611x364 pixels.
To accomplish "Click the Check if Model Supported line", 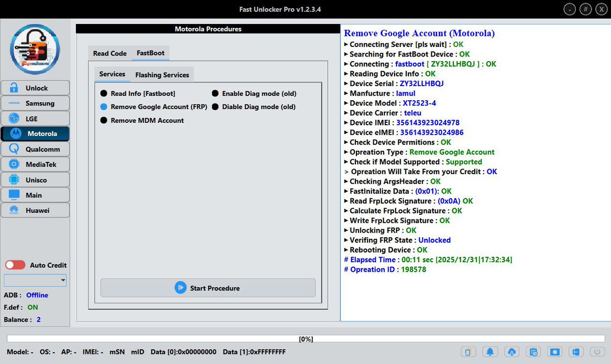I will coord(413,162).
